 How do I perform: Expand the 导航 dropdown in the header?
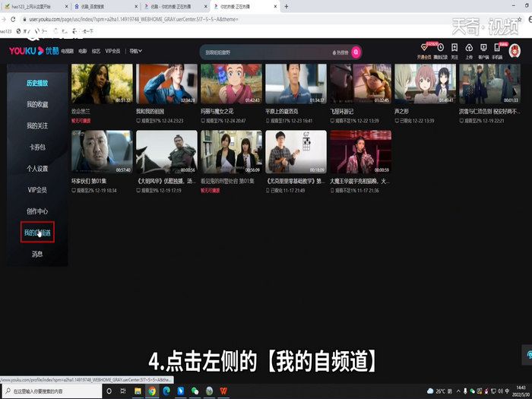click(136, 51)
